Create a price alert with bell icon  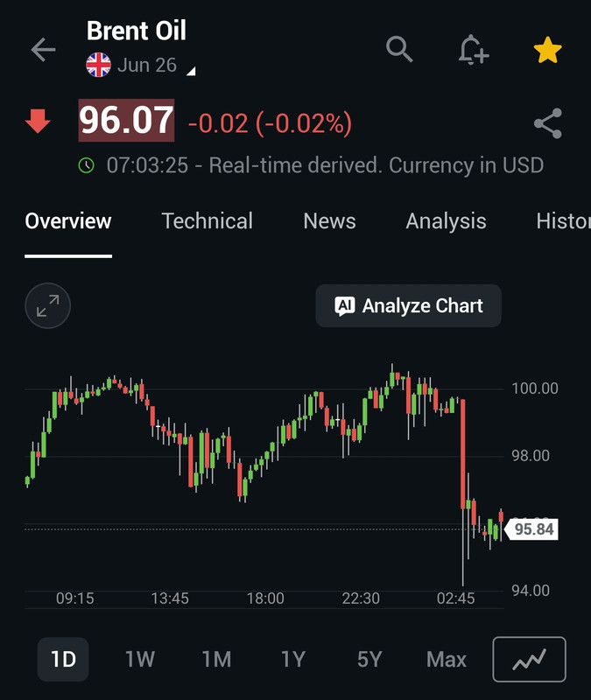[x=473, y=49]
